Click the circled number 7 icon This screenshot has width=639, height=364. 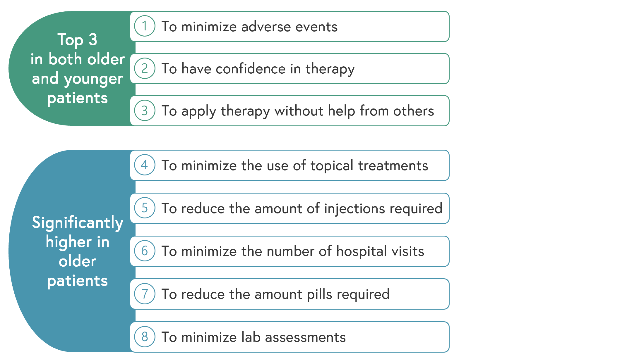145,294
